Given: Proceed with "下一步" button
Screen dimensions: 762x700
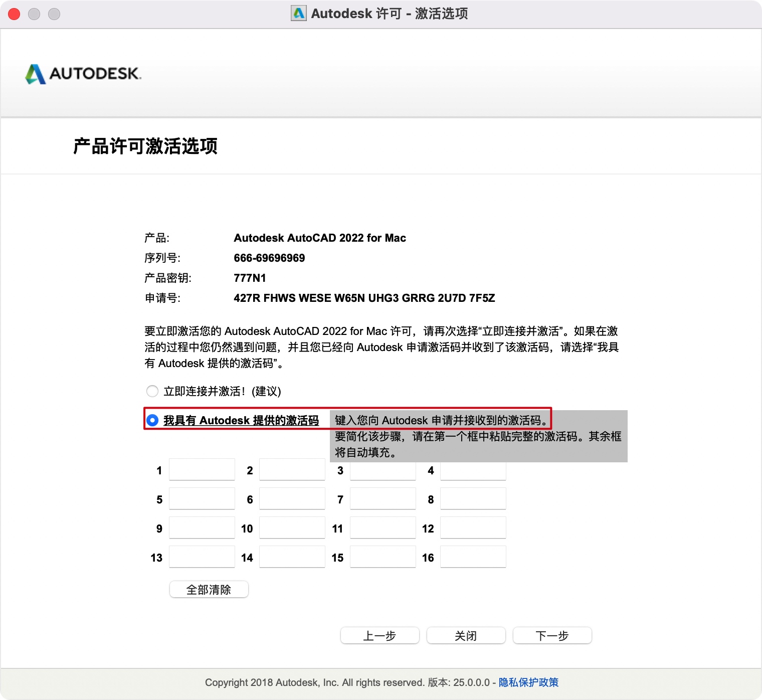Looking at the screenshot, I should click(x=552, y=635).
